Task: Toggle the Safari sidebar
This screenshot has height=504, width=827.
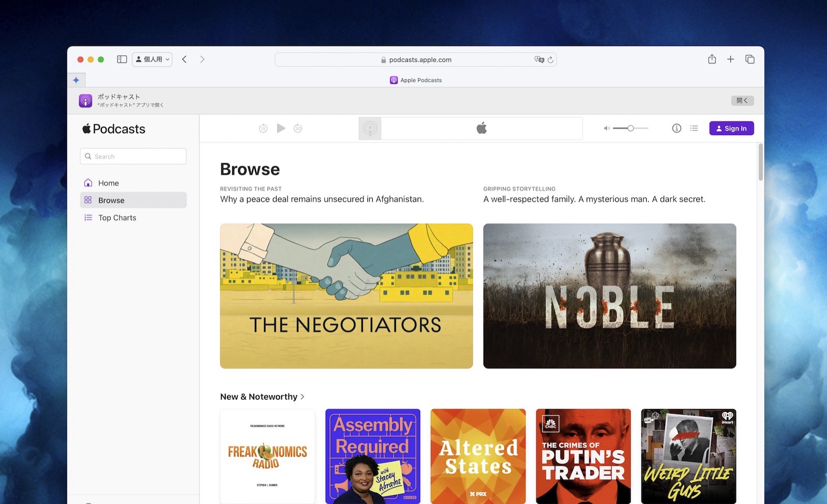Action: click(x=122, y=59)
